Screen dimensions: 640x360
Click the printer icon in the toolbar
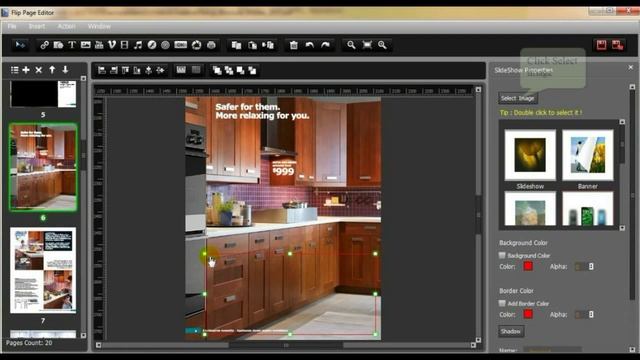point(211,45)
